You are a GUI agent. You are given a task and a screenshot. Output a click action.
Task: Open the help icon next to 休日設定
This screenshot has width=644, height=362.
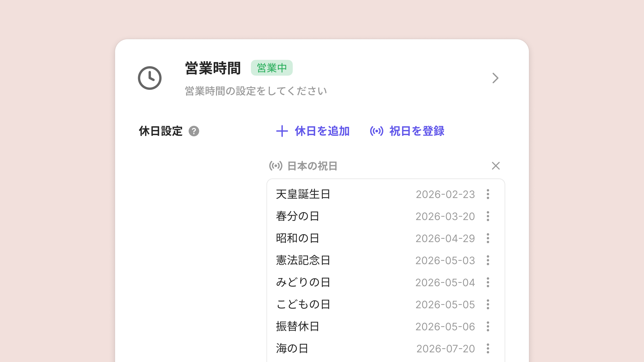point(194,131)
